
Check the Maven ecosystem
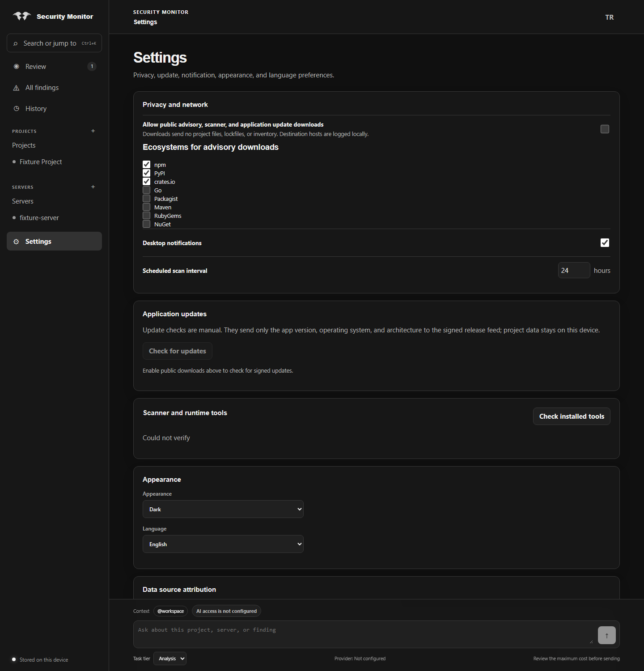(x=147, y=207)
